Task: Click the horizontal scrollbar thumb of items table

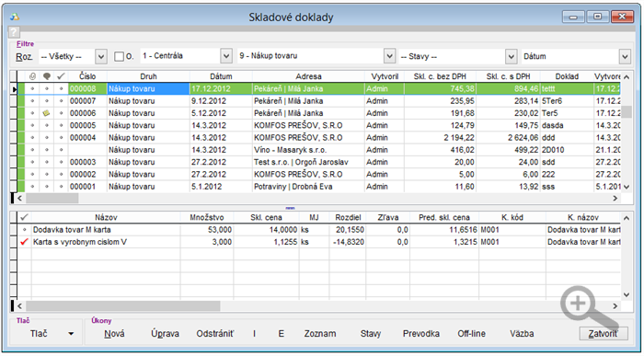Action: [x=122, y=306]
